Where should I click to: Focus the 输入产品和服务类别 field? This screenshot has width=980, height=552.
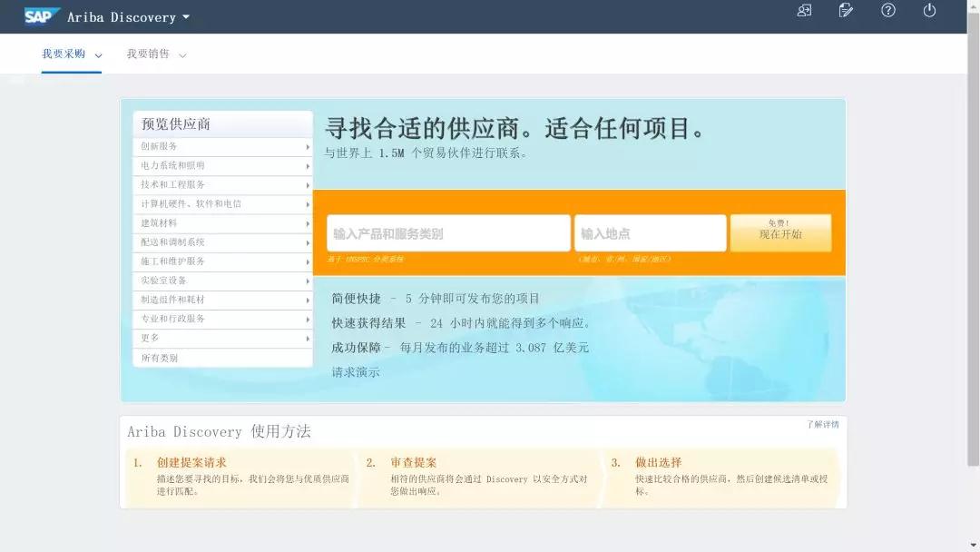(x=448, y=233)
